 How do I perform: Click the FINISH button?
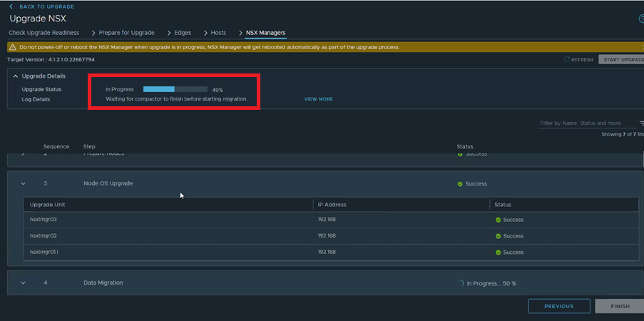[x=619, y=306]
